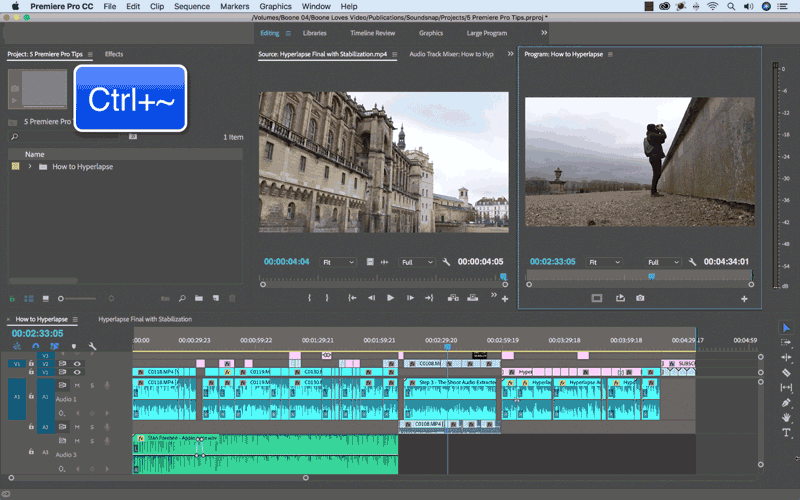Open the Graphics menu in menu bar
This screenshot has width=800, height=500.
(x=276, y=6)
